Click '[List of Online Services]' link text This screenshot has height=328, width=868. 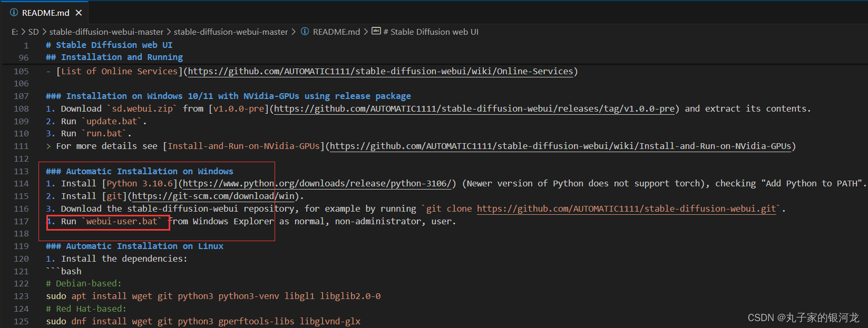119,71
